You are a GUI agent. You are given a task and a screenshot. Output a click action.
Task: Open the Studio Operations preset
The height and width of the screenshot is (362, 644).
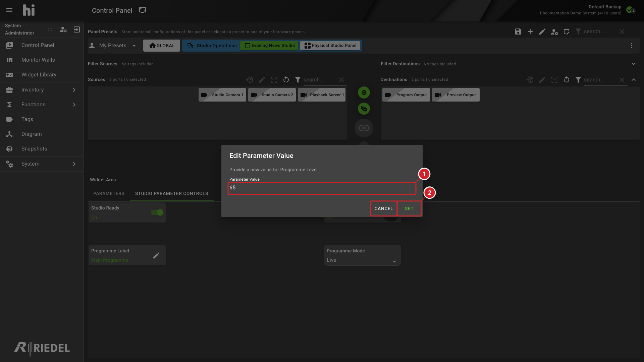click(x=212, y=46)
